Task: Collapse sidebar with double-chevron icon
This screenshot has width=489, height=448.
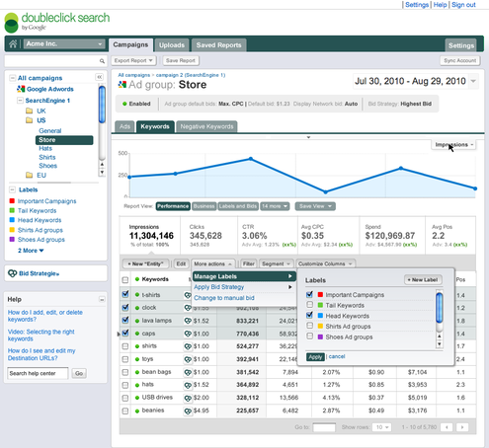Action: [x=99, y=77]
